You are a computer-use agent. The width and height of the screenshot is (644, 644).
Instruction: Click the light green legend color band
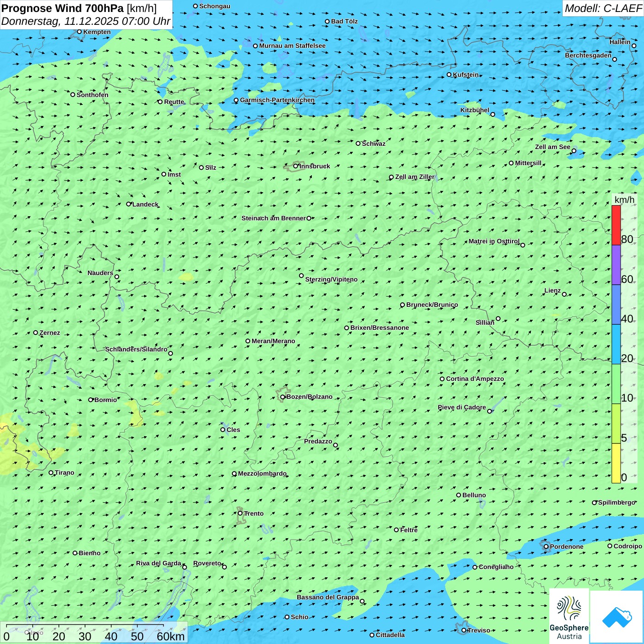tap(616, 384)
